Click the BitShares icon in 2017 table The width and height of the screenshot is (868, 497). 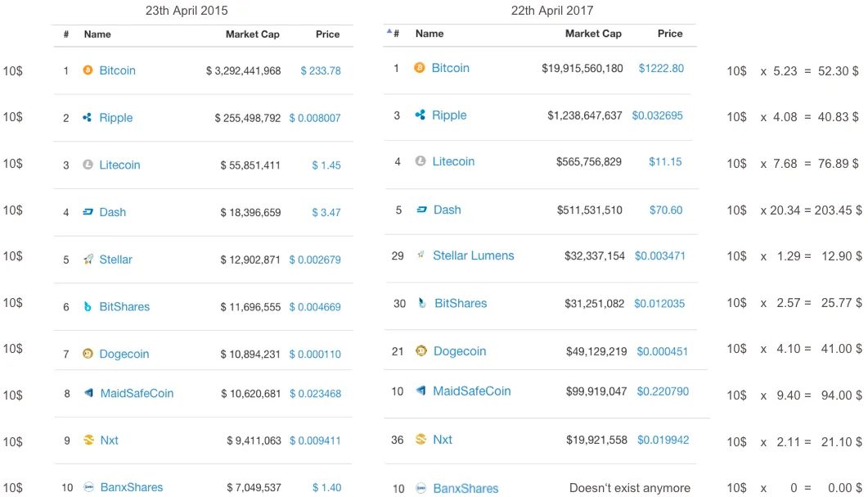422,302
